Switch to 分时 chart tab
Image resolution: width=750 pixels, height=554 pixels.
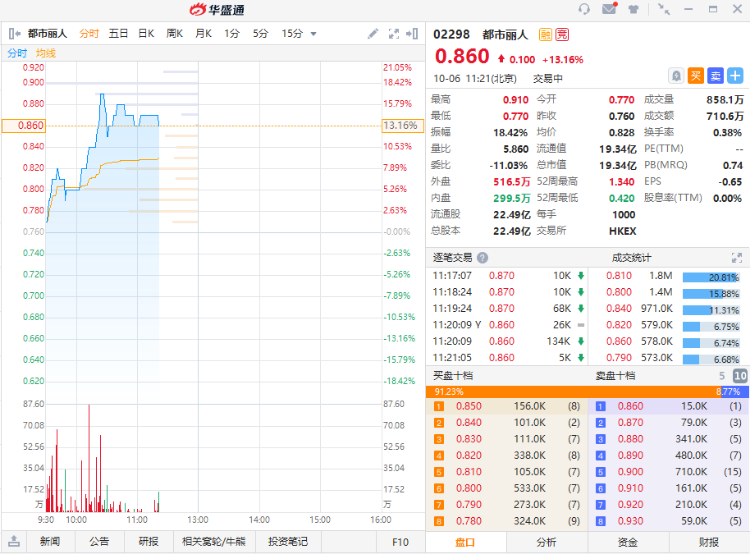click(x=89, y=33)
